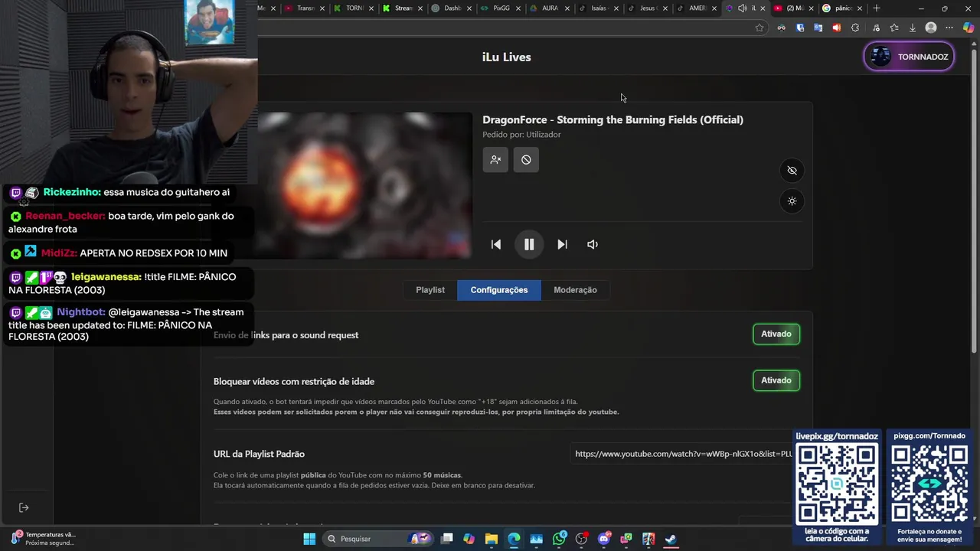This screenshot has width=980, height=551.
Task: Click the browser profile avatar
Action: [931, 28]
